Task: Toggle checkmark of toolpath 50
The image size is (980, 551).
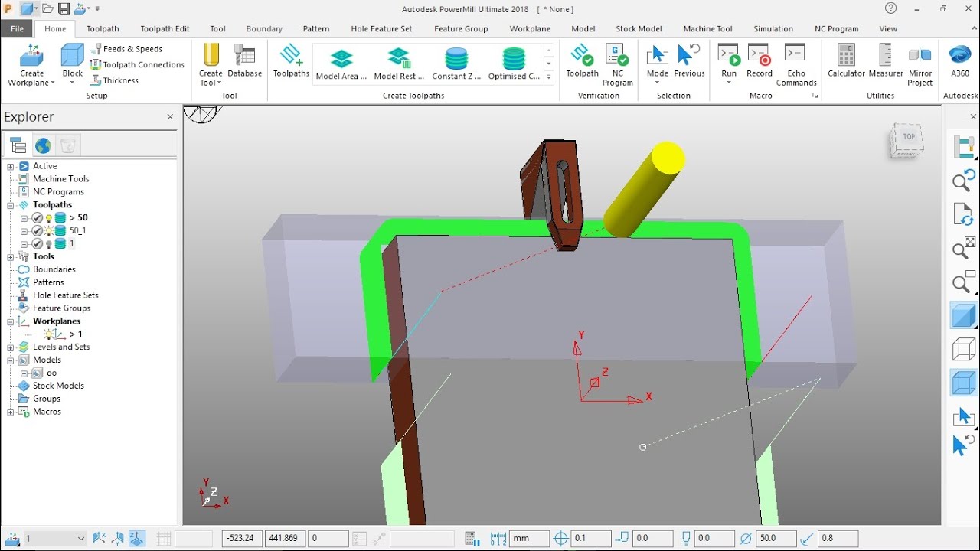Action: [37, 218]
